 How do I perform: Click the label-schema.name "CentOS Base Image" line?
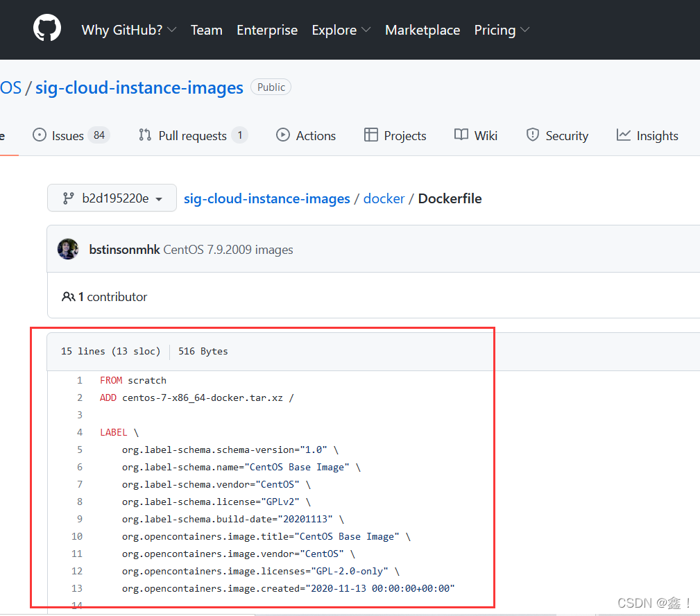coord(241,467)
